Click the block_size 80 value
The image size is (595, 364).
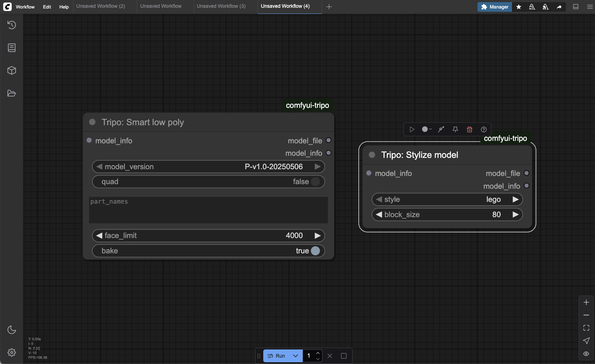coord(496,215)
